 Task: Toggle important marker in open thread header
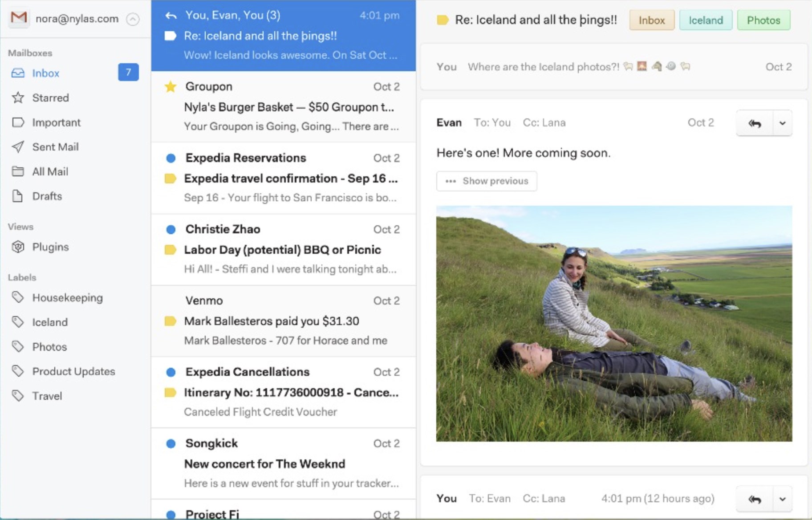pyautogui.click(x=443, y=20)
